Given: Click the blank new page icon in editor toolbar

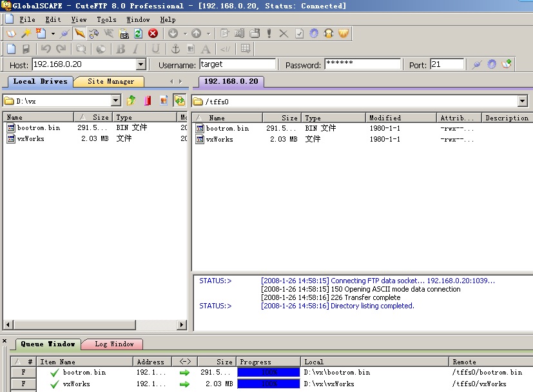Looking at the screenshot, I should (x=11, y=49).
